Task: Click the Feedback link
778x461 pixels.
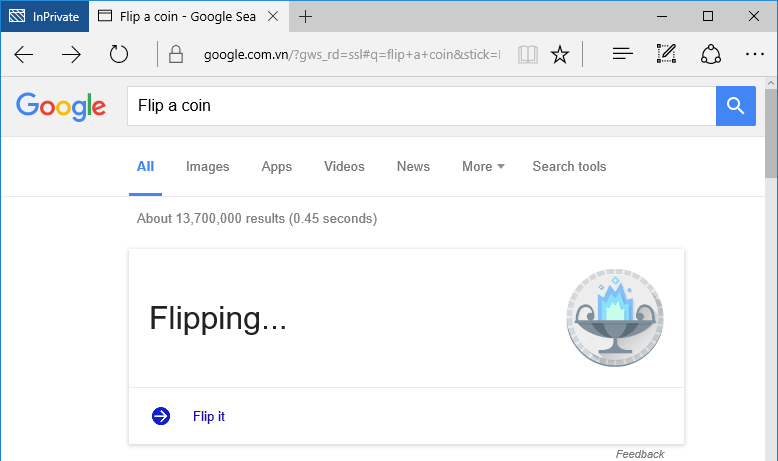Action: point(640,454)
